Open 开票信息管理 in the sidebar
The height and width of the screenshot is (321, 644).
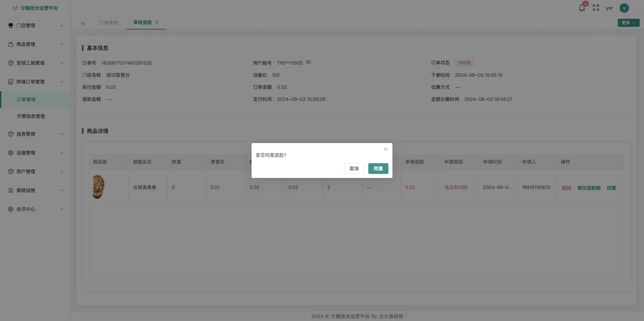tap(35, 116)
